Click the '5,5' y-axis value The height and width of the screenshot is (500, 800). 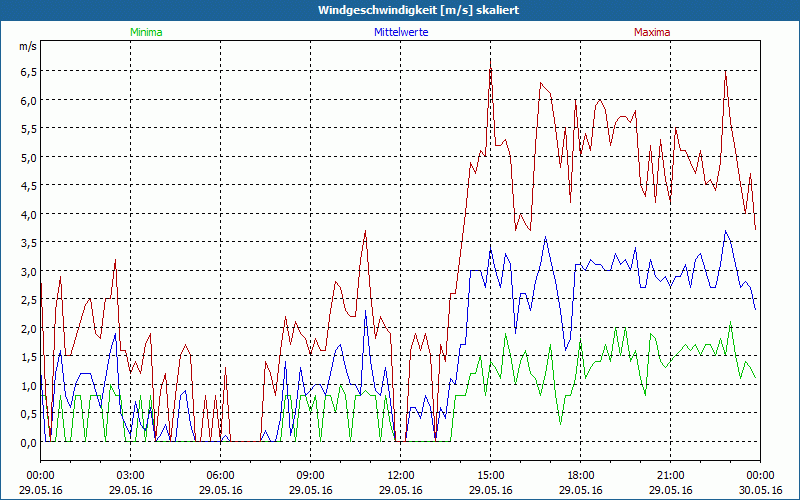29,129
